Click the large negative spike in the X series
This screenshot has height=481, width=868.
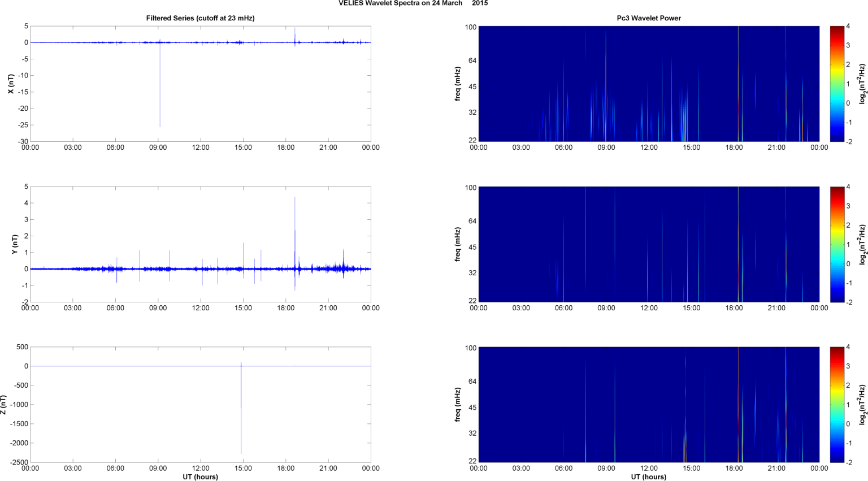(x=160, y=85)
